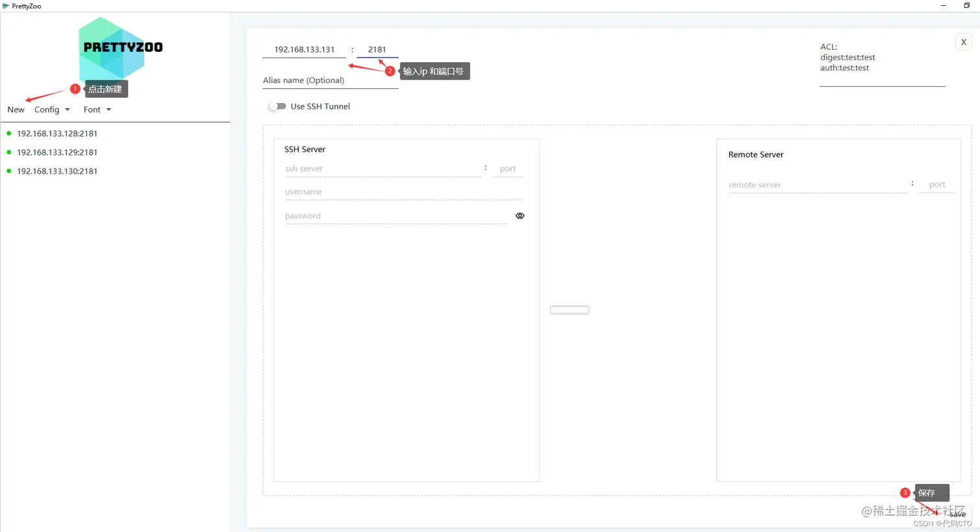Click the SSH Server heading

[305, 149]
